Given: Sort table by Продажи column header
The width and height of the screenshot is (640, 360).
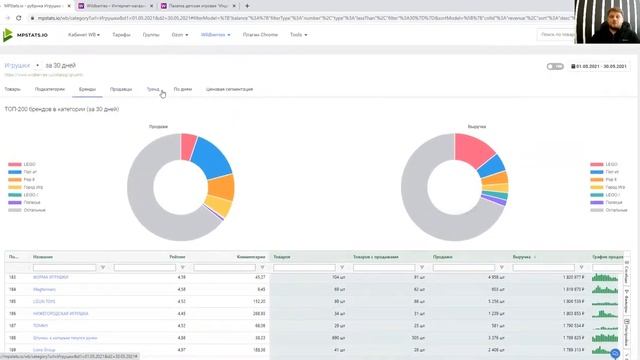Looking at the screenshot, I should [442, 257].
